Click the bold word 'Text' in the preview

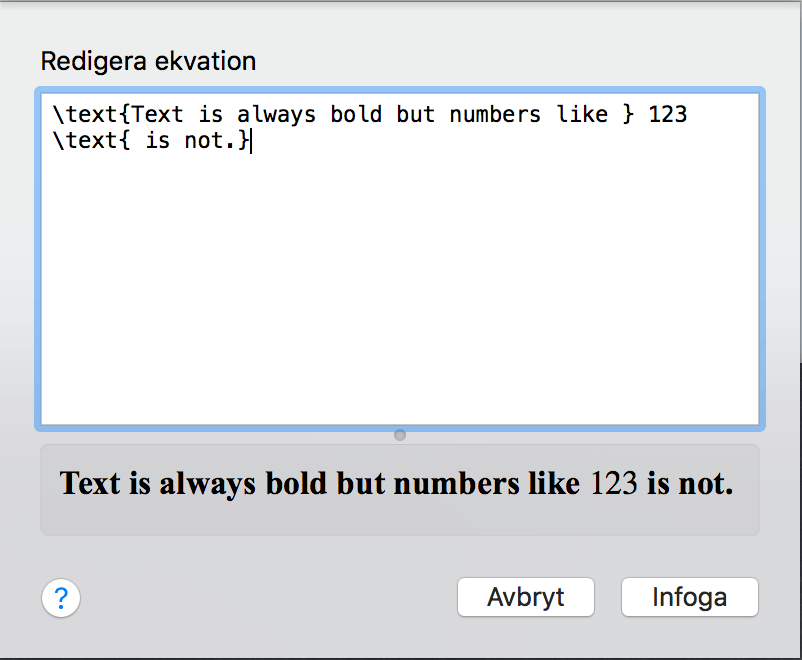click(90, 483)
